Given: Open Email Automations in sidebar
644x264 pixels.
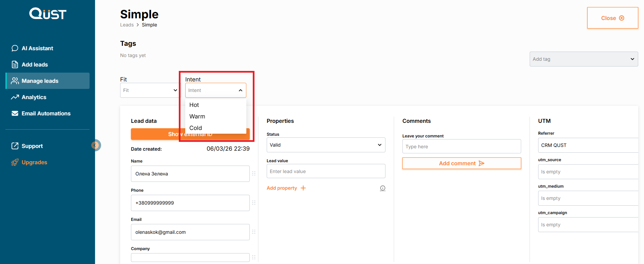Looking at the screenshot, I should [x=46, y=113].
